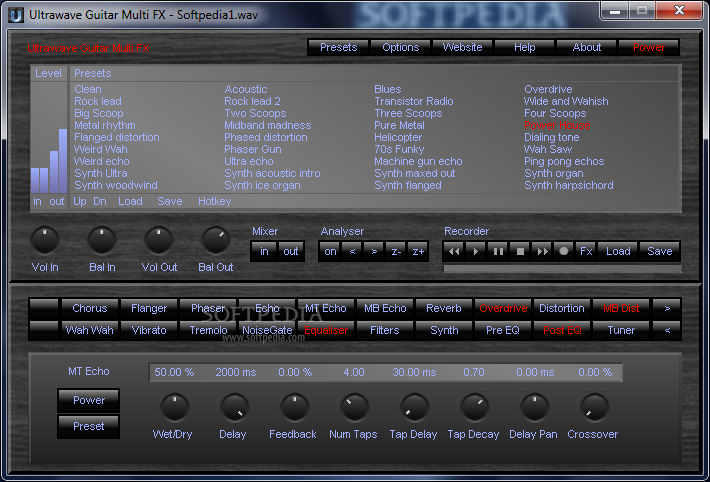This screenshot has width=710, height=482.
Task: Click the recorder rewind button
Action: 455,251
